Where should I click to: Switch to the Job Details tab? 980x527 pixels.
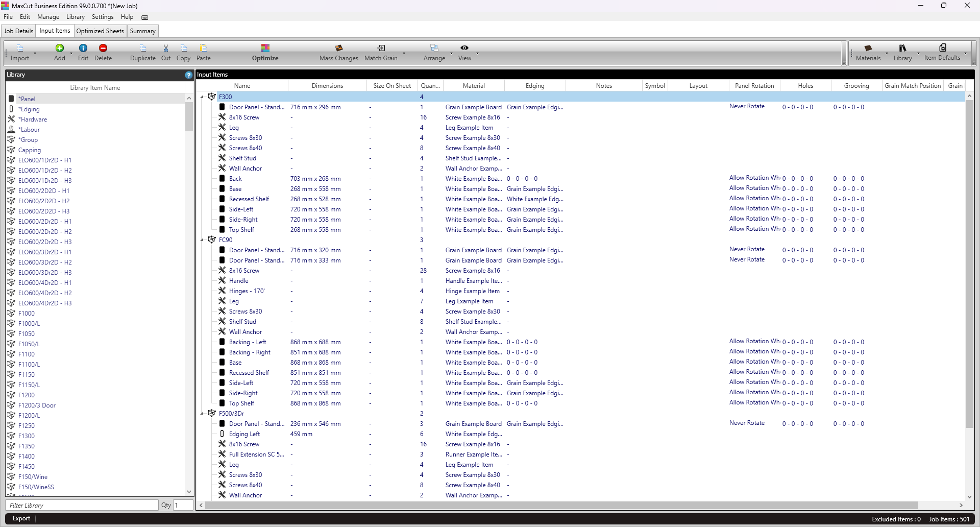coord(19,31)
